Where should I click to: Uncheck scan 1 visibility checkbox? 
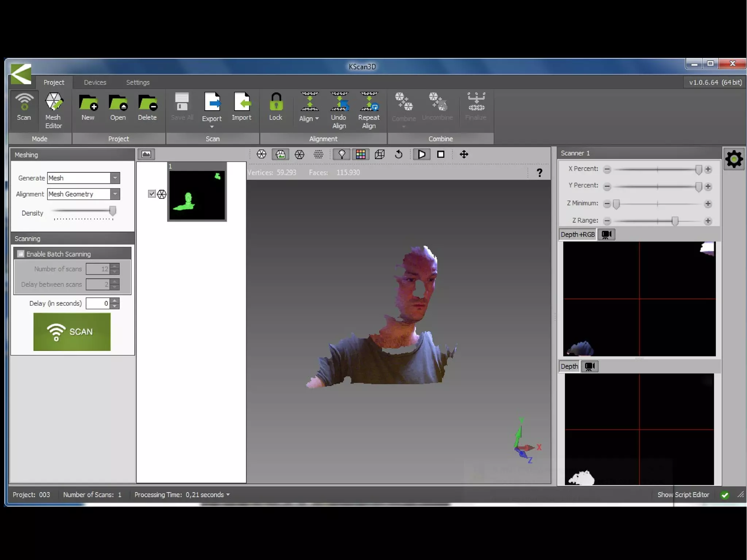click(x=152, y=194)
